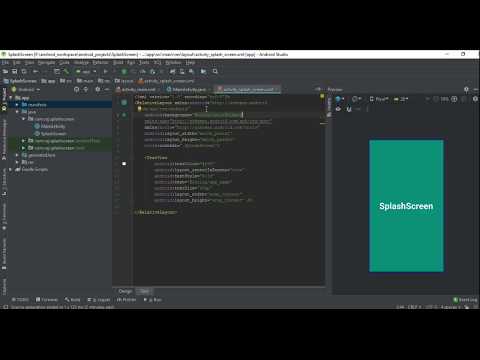The image size is (480, 360).
Task: Expand the androidTest package node
Action: point(23,141)
